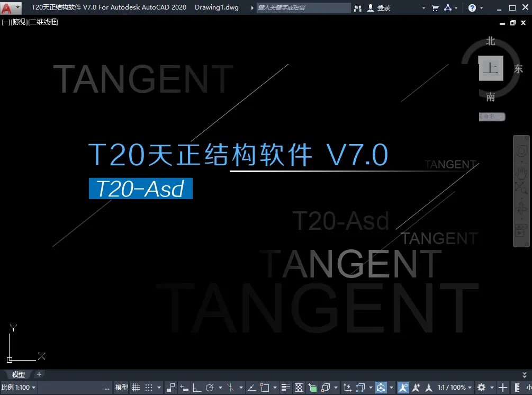The image size is (532, 395).
Task: Open the steering wheel navigation tool
Action: (x=521, y=151)
